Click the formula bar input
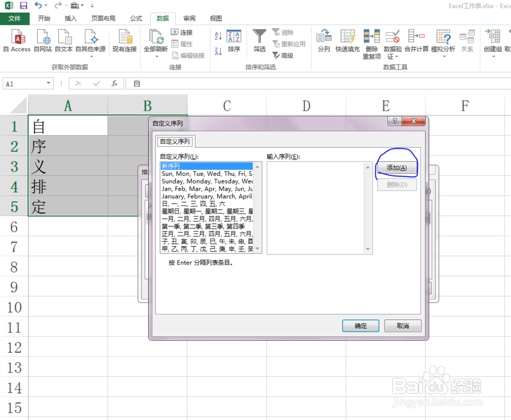 coord(318,84)
